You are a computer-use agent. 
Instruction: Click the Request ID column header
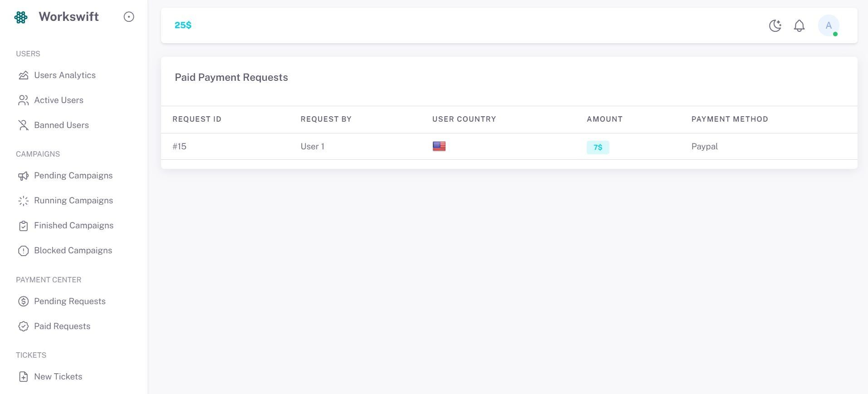(197, 119)
